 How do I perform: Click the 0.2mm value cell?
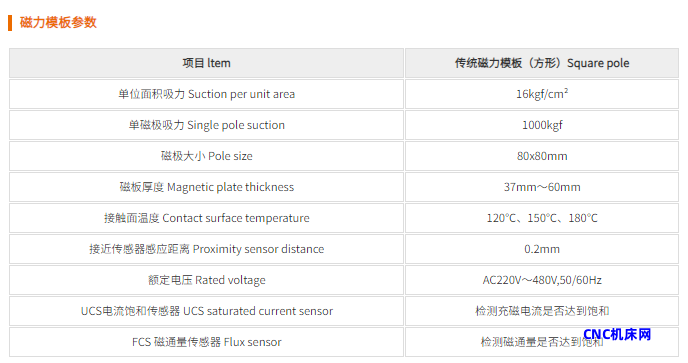tap(542, 249)
